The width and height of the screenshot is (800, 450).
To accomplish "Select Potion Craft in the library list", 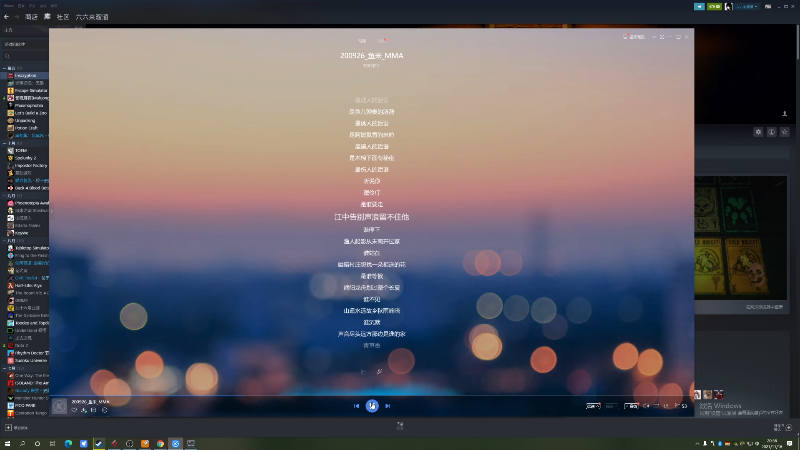I will point(26,128).
